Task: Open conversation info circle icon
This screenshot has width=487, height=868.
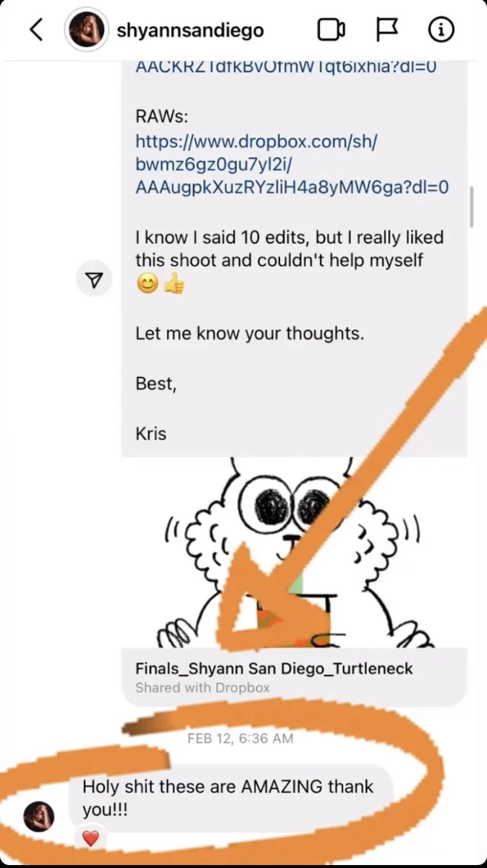Action: pos(441,29)
